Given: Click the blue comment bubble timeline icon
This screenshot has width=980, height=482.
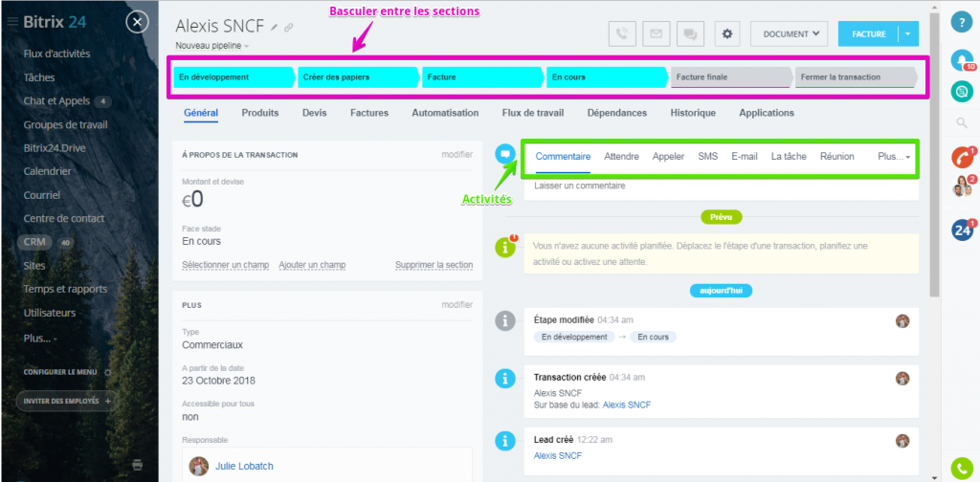Looking at the screenshot, I should pyautogui.click(x=505, y=154).
